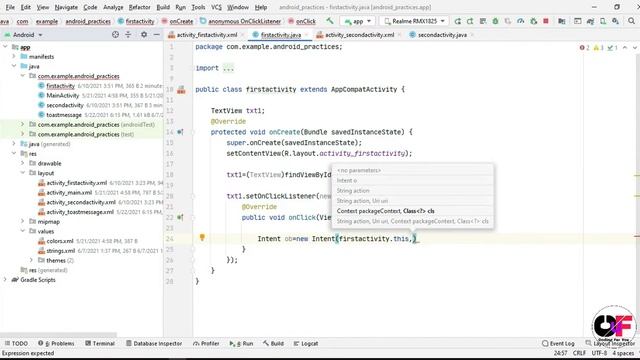Collapse all in Project panel
640x360 pixels.
click(128, 35)
